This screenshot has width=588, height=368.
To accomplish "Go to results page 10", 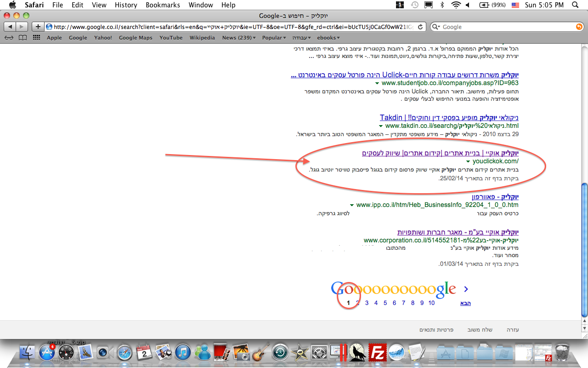I will [x=432, y=303].
